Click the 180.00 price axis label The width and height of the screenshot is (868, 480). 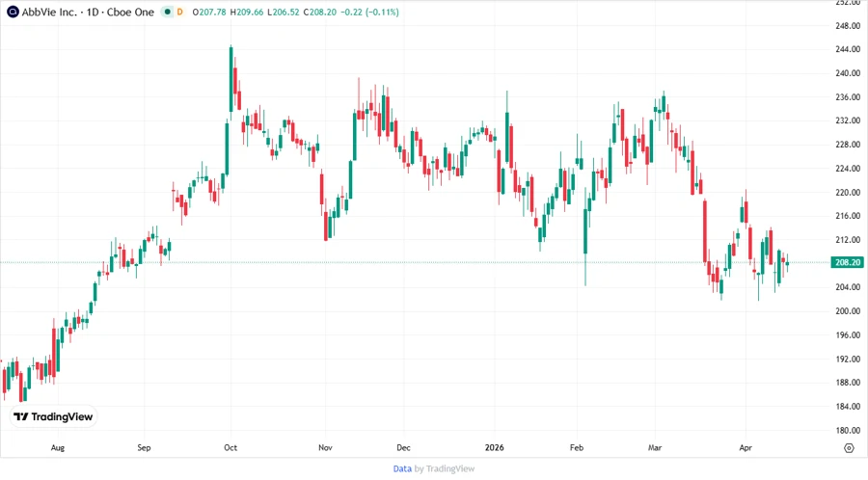point(848,430)
